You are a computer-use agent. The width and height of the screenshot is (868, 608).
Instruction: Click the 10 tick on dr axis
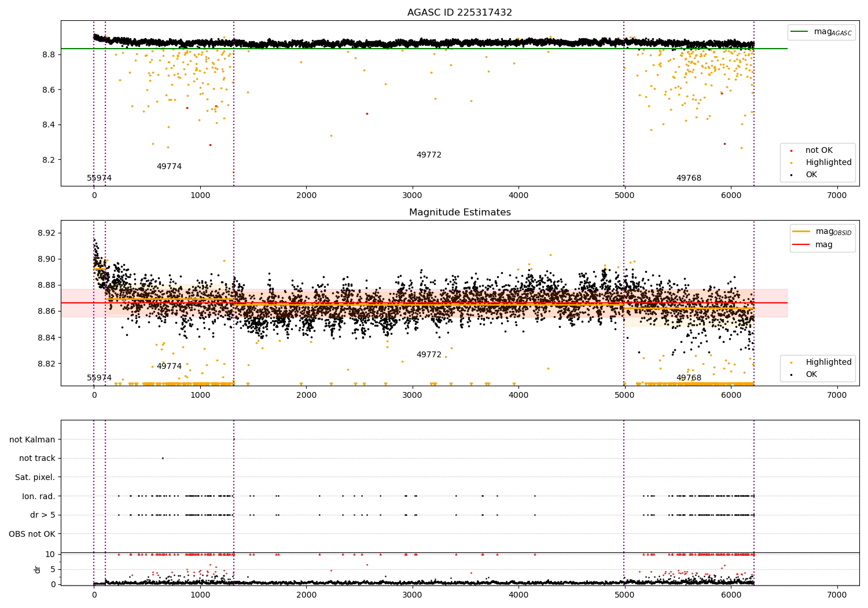(x=50, y=554)
